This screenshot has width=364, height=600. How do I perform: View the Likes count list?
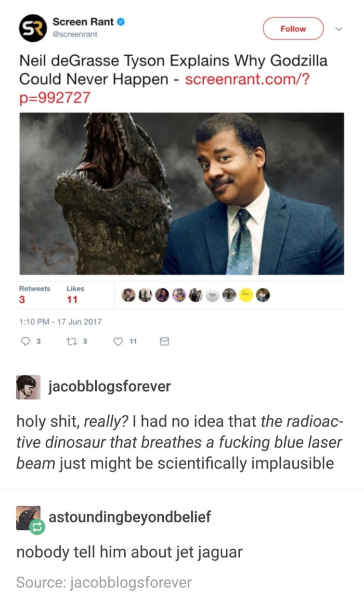tap(75, 294)
